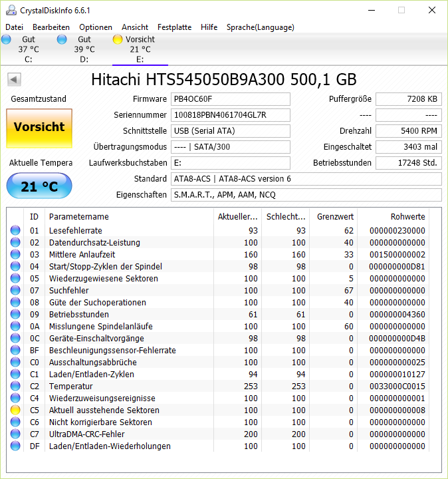The width and height of the screenshot is (448, 479).
Task: Click status icon of Start/Stopp-Zyklen row
Action: (x=15, y=266)
